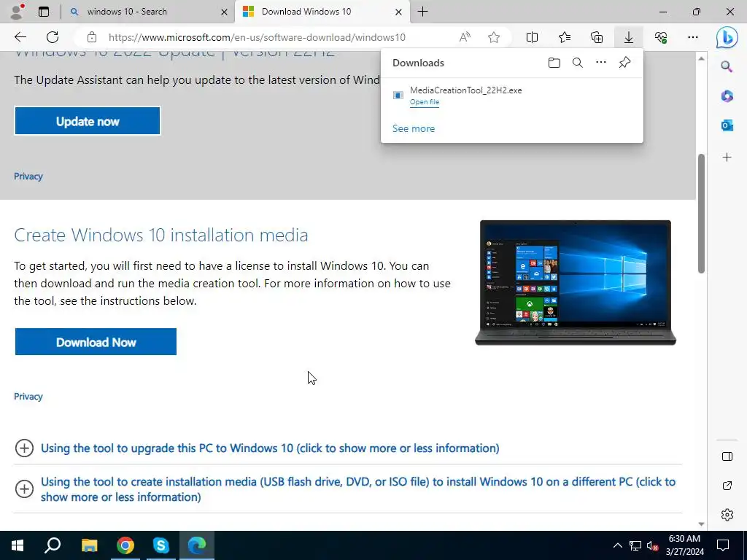Open Windows Start menu

click(x=18, y=545)
